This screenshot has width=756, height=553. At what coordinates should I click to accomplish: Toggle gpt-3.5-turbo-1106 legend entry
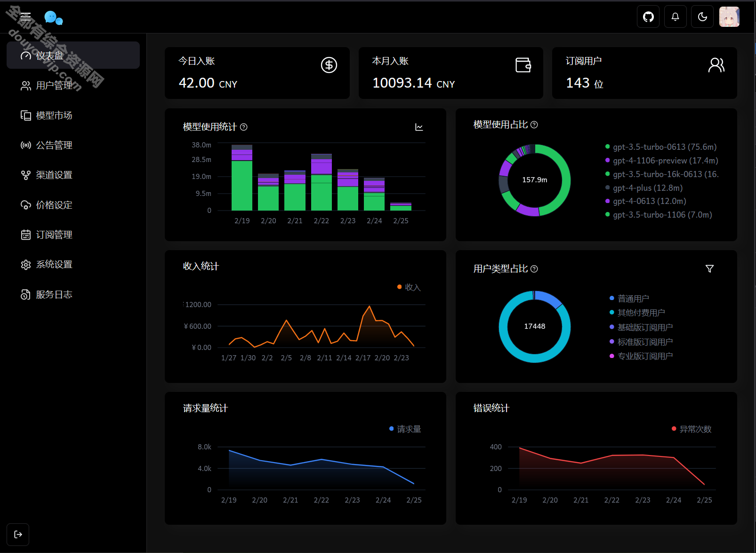coord(659,215)
